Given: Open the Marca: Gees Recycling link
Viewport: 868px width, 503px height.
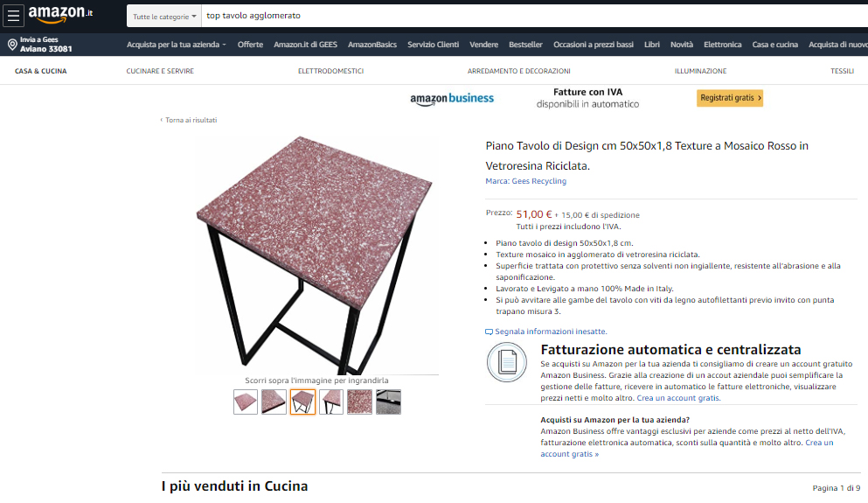Looking at the screenshot, I should [526, 181].
